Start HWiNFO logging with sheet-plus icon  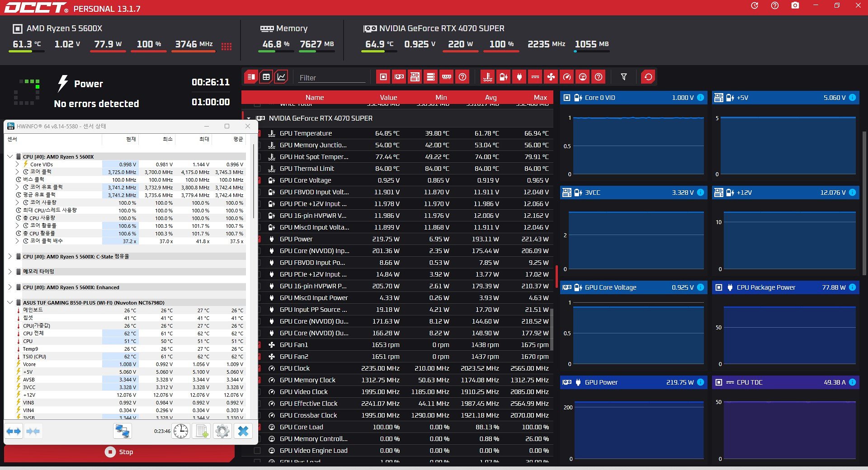click(202, 431)
